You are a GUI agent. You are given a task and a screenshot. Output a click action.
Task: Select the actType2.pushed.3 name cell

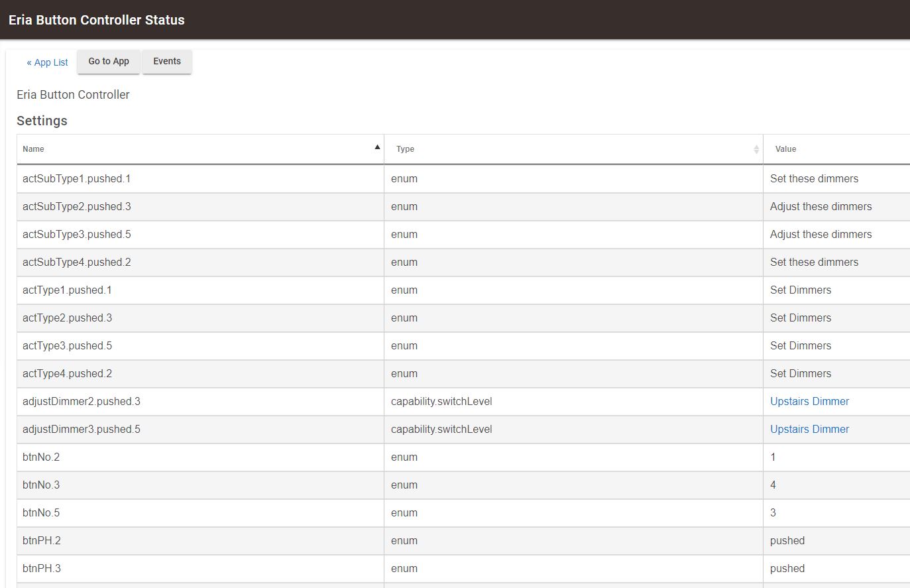coord(200,318)
